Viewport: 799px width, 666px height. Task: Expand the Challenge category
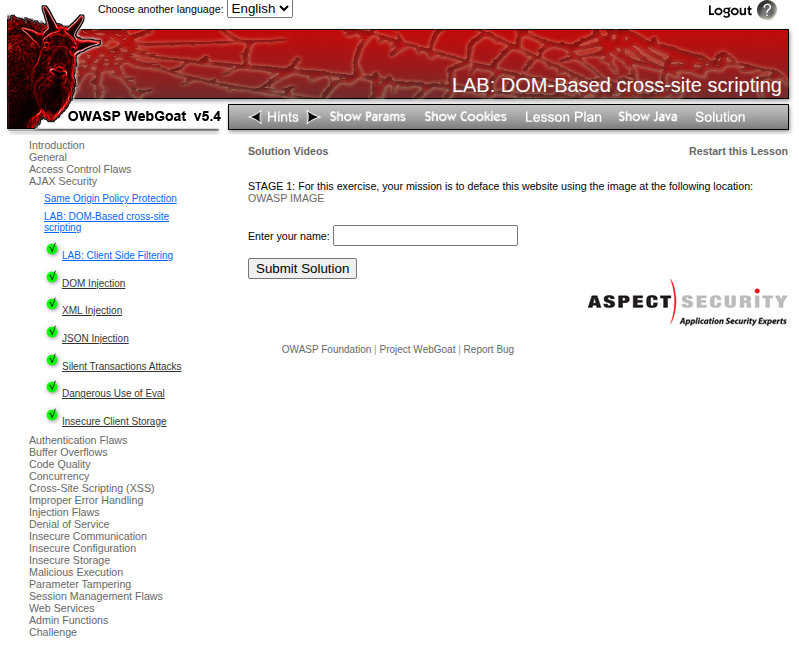click(53, 632)
